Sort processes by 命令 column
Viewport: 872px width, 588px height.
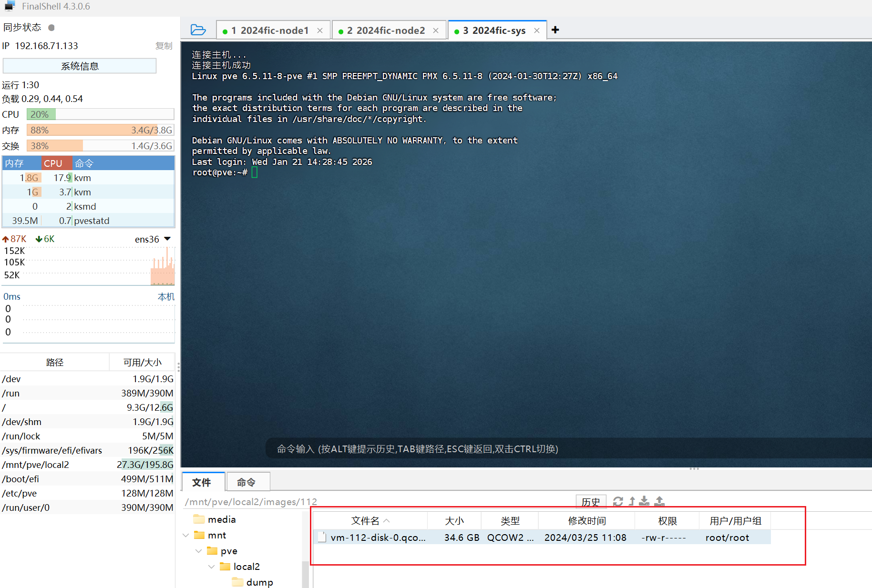[123, 163]
